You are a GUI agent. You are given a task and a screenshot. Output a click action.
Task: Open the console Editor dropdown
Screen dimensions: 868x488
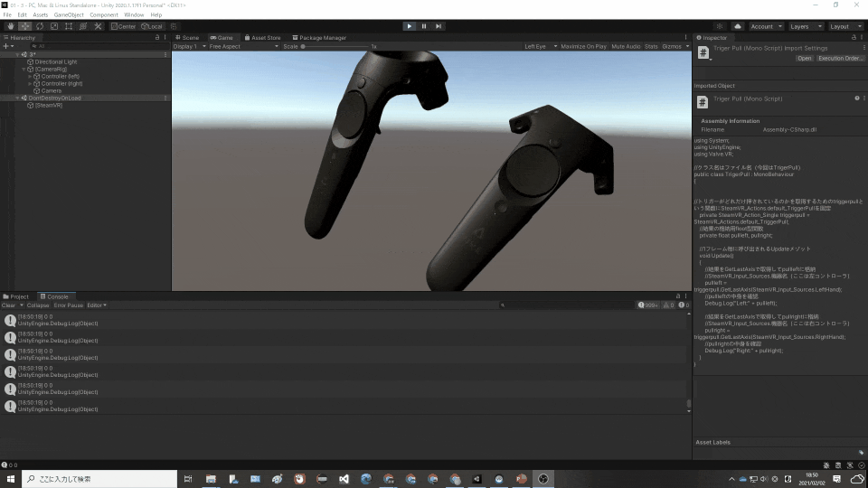(x=97, y=305)
